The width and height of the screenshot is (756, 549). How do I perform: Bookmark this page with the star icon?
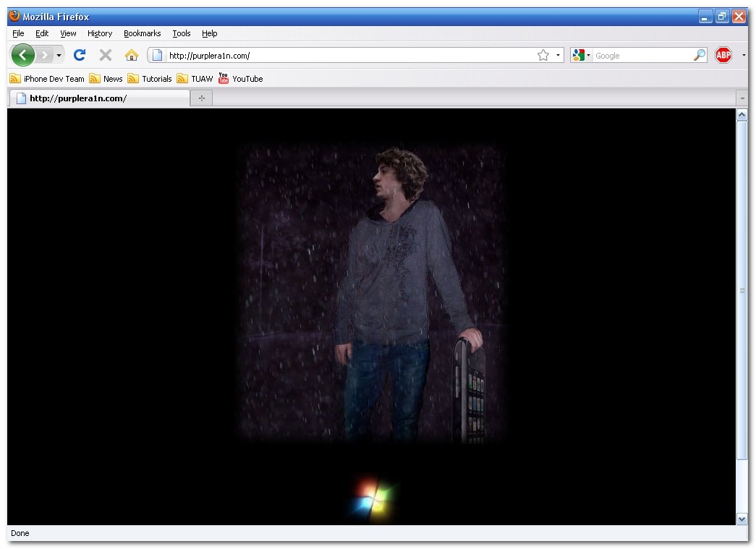pos(543,56)
